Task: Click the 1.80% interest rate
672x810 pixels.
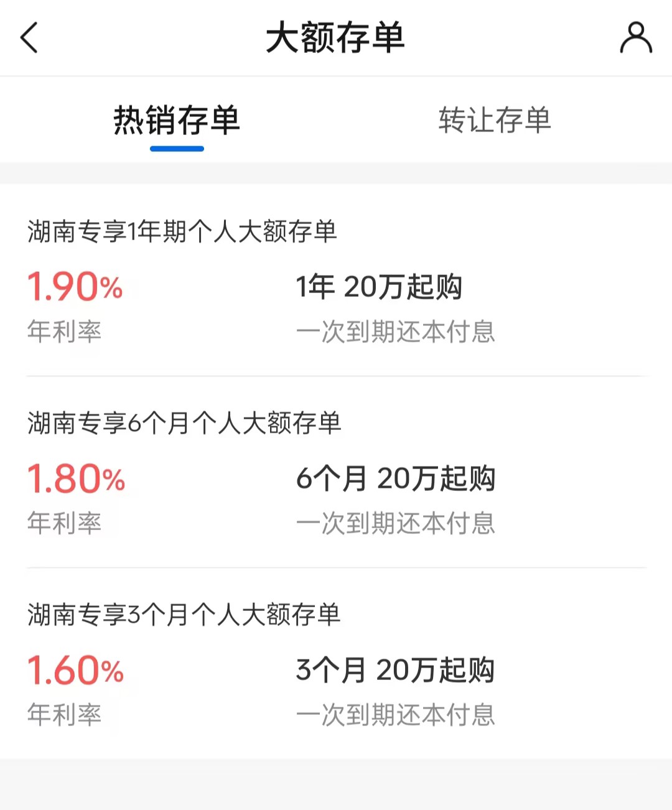Action: 76,478
